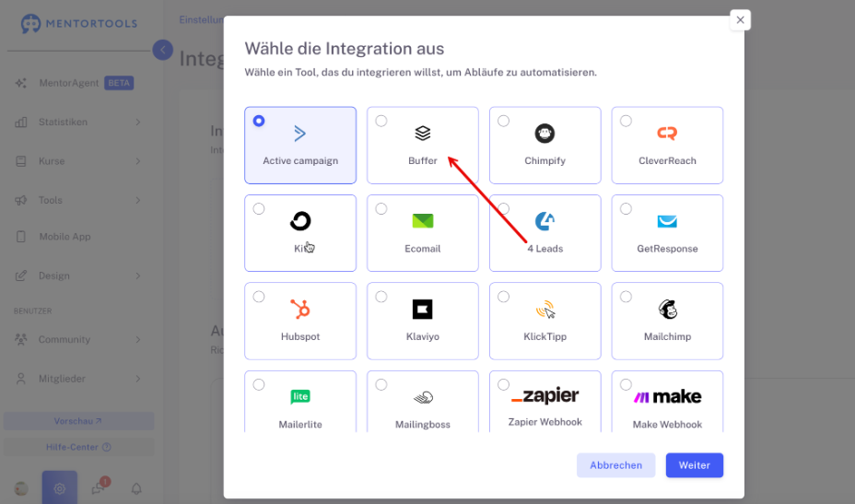Click the Design pencil icon
The width and height of the screenshot is (855, 504).
pos(20,276)
